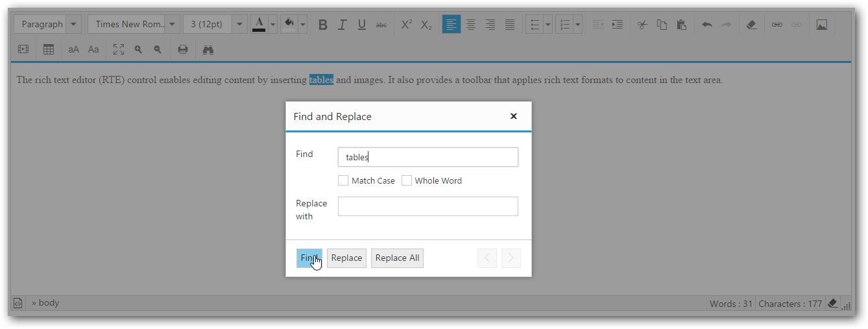Click the binoculars Find icon

click(208, 49)
